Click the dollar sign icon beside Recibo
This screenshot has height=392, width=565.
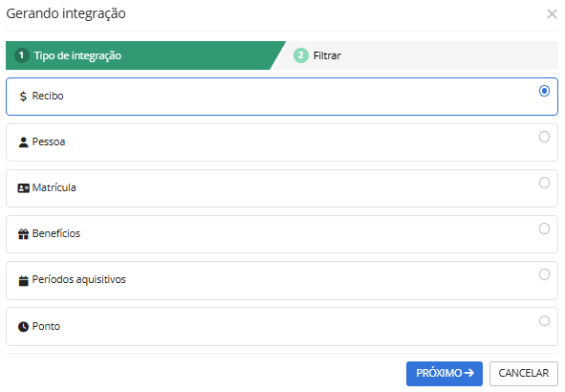click(23, 97)
